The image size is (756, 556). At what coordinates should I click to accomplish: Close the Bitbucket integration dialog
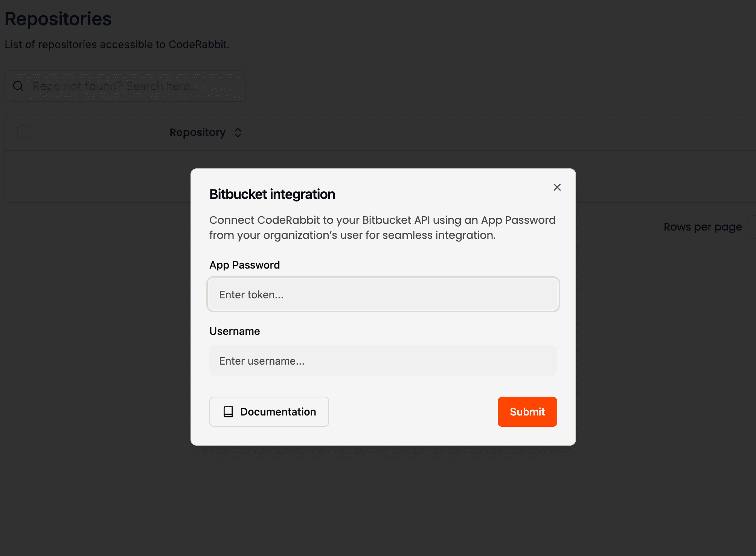(557, 187)
